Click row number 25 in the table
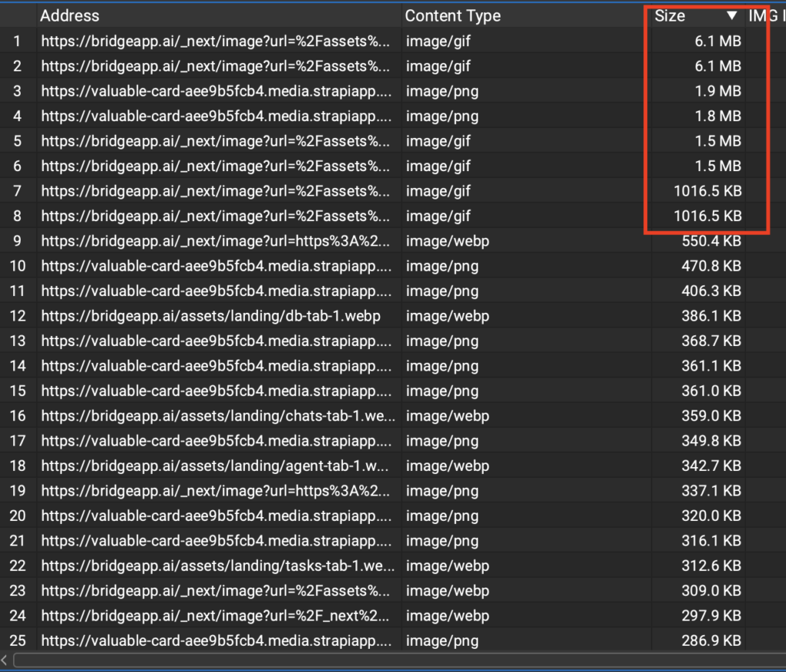The width and height of the screenshot is (786, 672). coord(18,641)
